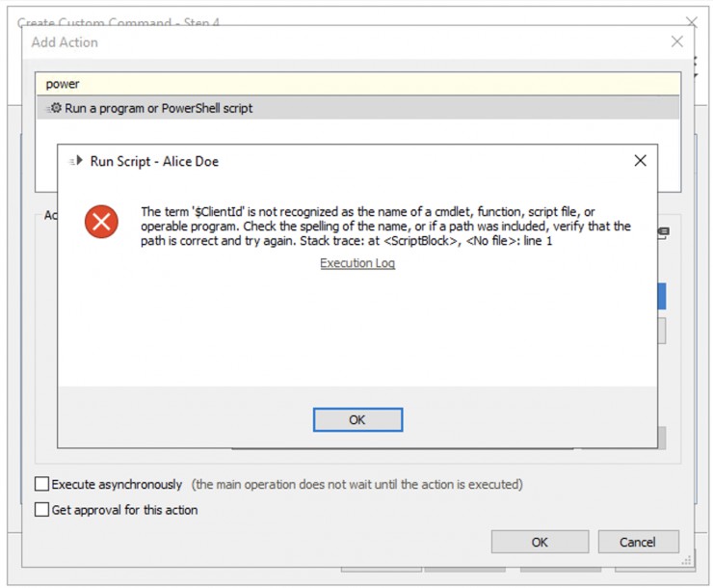This screenshot has width=713, height=588.
Task: Enable the Execute asynchronously checkbox
Action: point(41,484)
